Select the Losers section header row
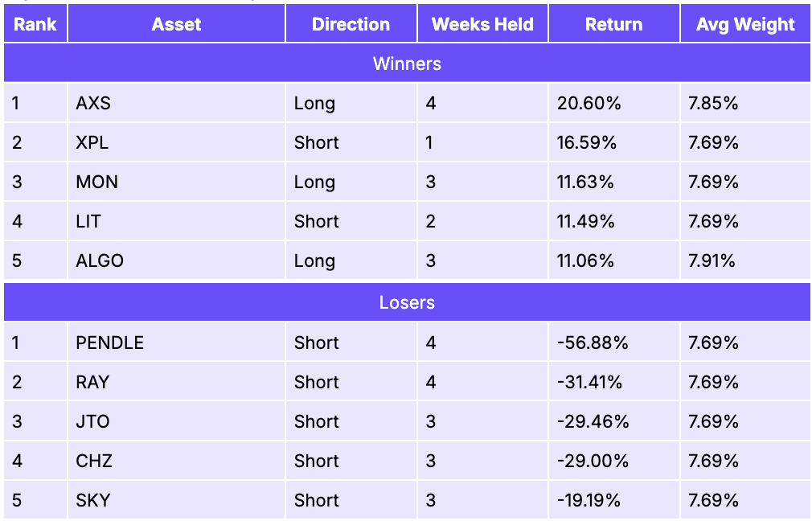The width and height of the screenshot is (812, 521). 407,302
